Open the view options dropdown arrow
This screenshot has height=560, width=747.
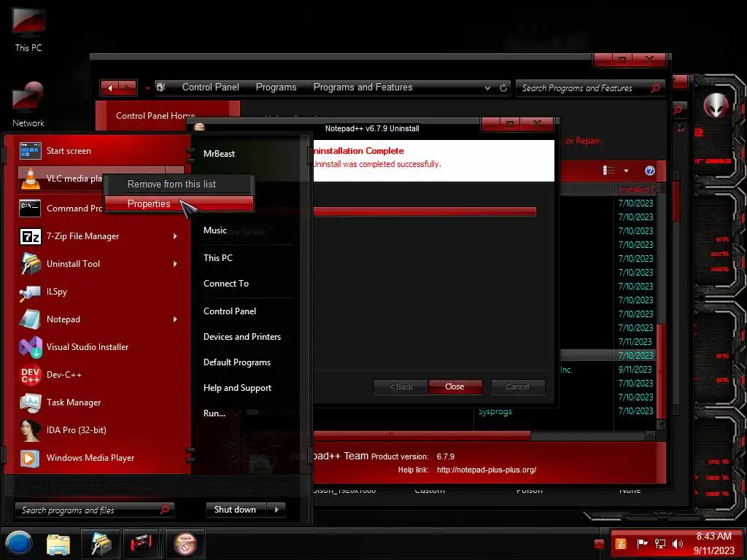click(x=626, y=171)
